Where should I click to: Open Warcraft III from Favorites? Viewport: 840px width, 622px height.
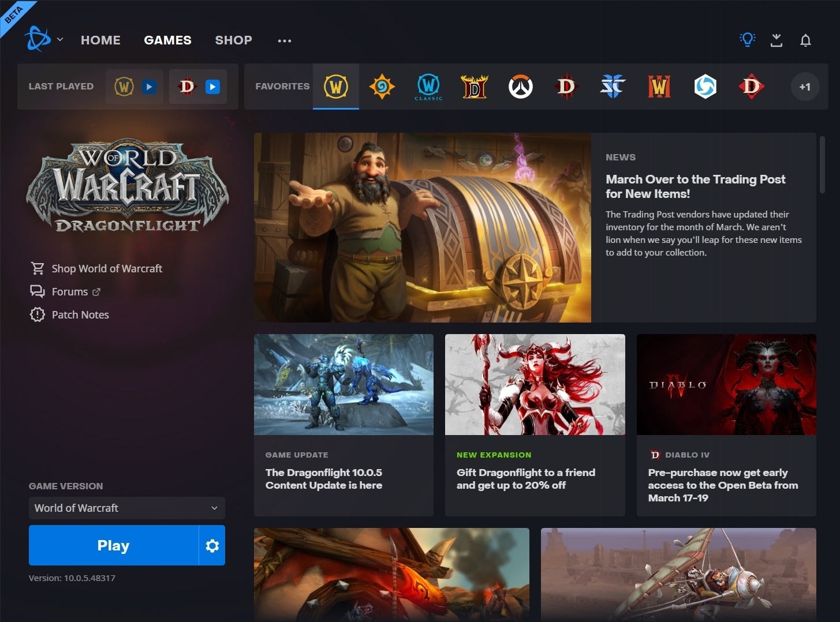(659, 87)
